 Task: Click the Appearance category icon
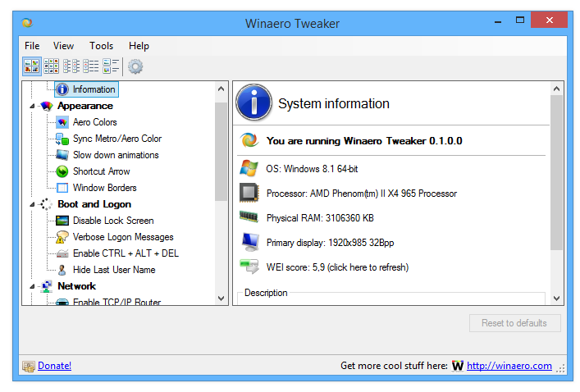pyautogui.click(x=47, y=106)
